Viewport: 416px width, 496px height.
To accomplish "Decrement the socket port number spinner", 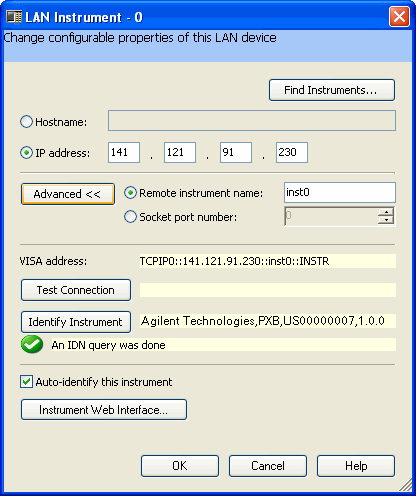I will point(386,220).
